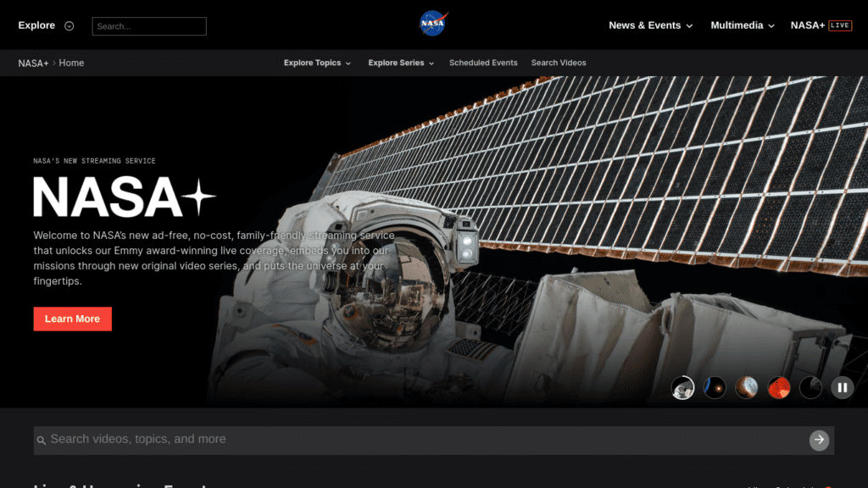Go to NASA+ breadcrumb link
The image size is (868, 488).
(33, 63)
